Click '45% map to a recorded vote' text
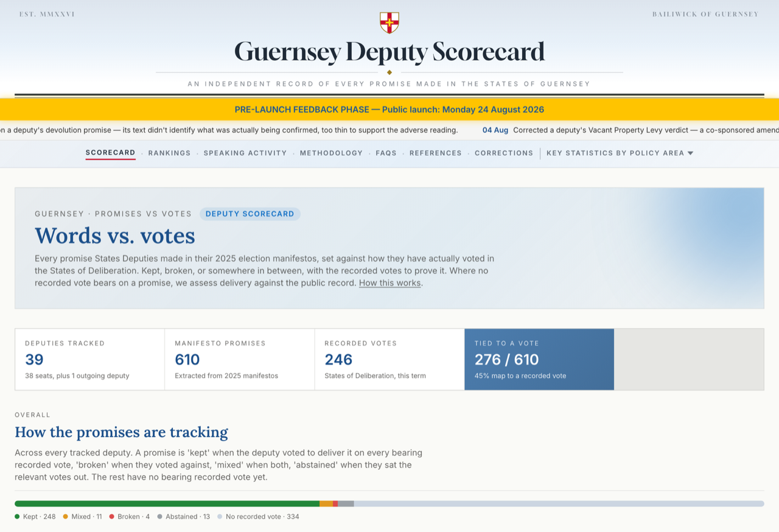 pos(520,376)
